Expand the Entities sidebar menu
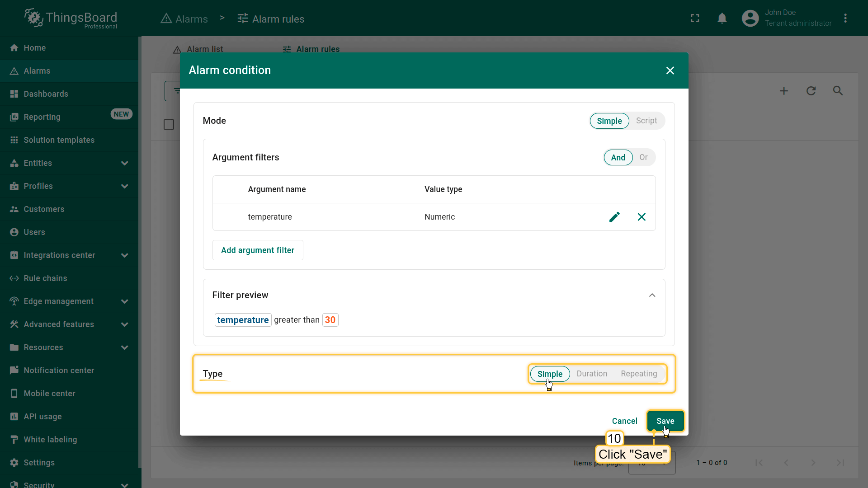The height and width of the screenshot is (488, 868). tap(125, 163)
